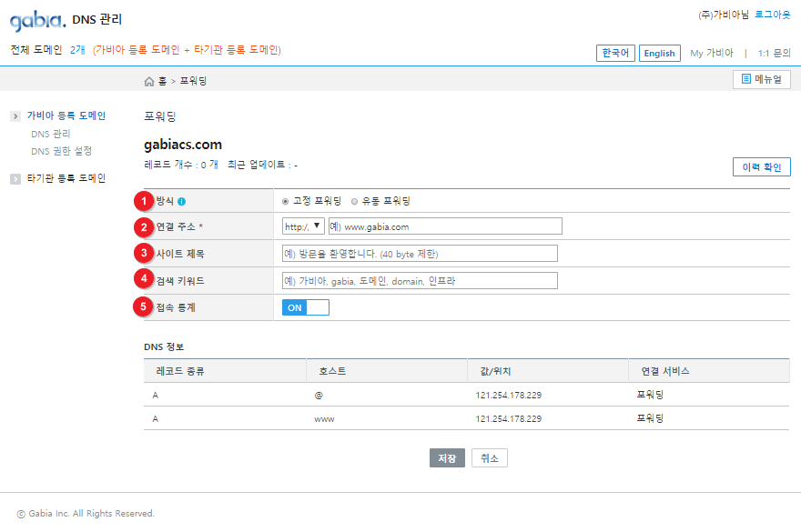Expand the 타기관 등록 도메인 arrow icon
Image resolution: width=801 pixels, height=532 pixels.
pyautogui.click(x=15, y=178)
